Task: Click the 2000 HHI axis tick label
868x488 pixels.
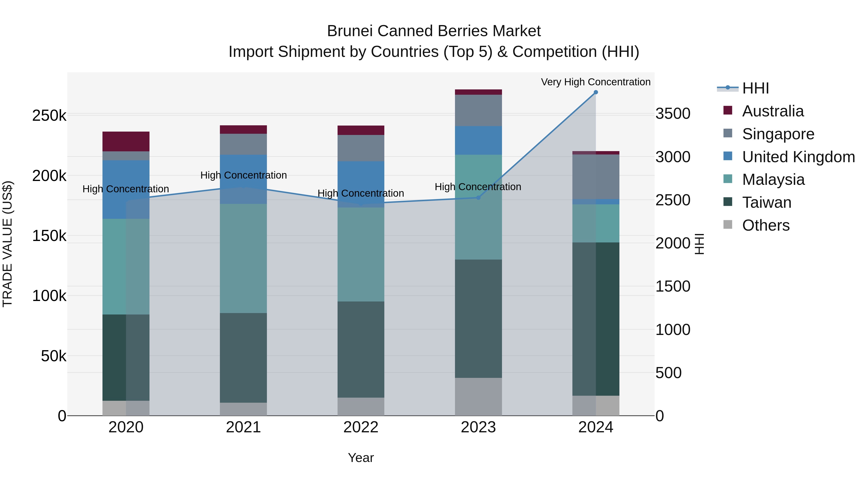Action: [672, 243]
